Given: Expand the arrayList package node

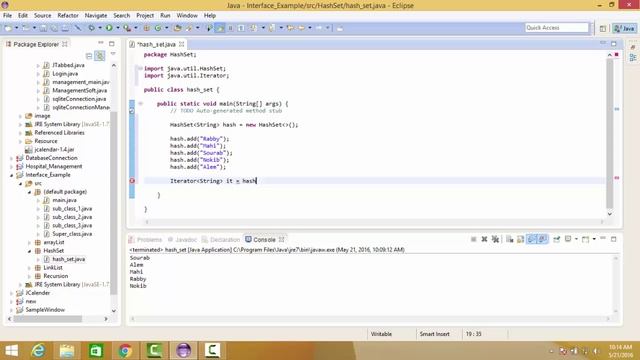Looking at the screenshot, I should [29, 242].
